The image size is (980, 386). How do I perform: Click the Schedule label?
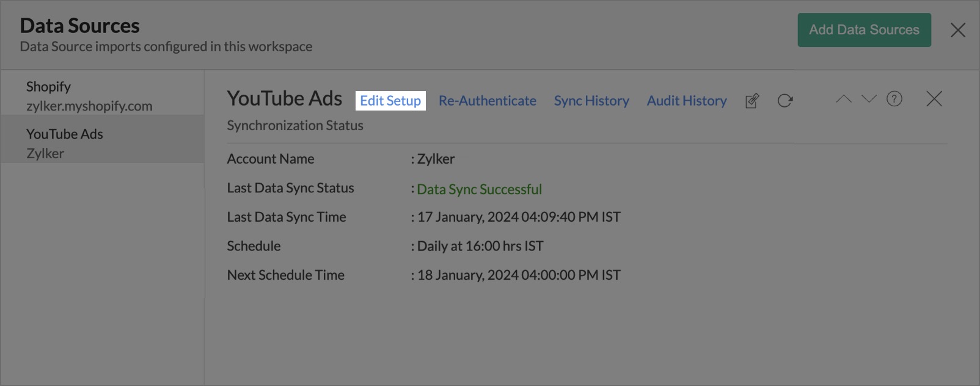click(254, 246)
